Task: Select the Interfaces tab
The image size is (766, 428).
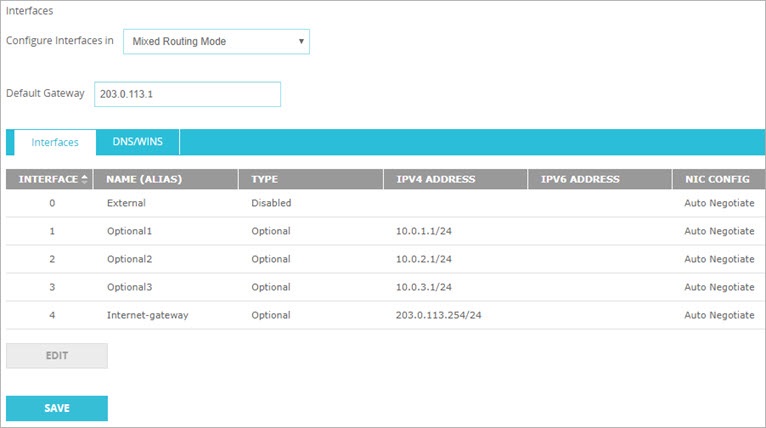Action: click(x=55, y=142)
